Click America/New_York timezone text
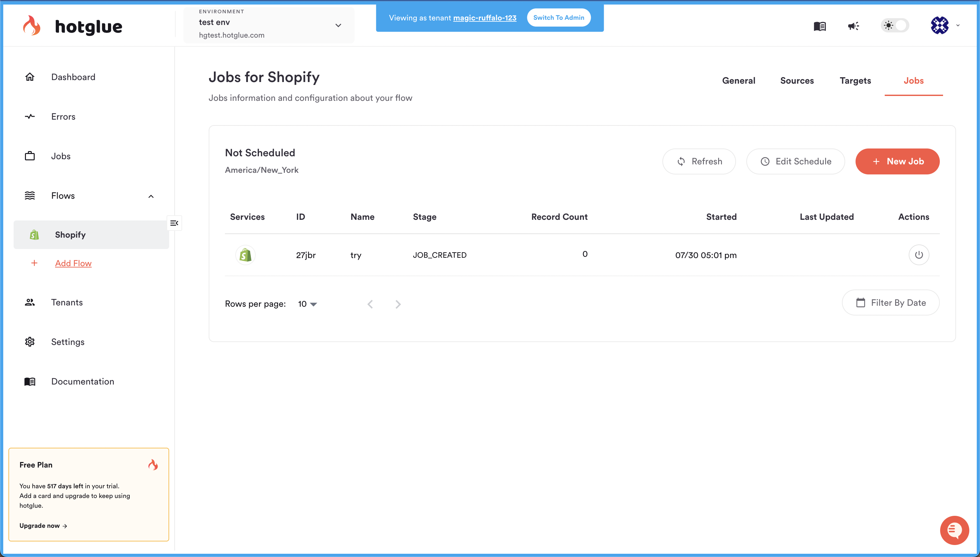980x557 pixels. click(262, 170)
